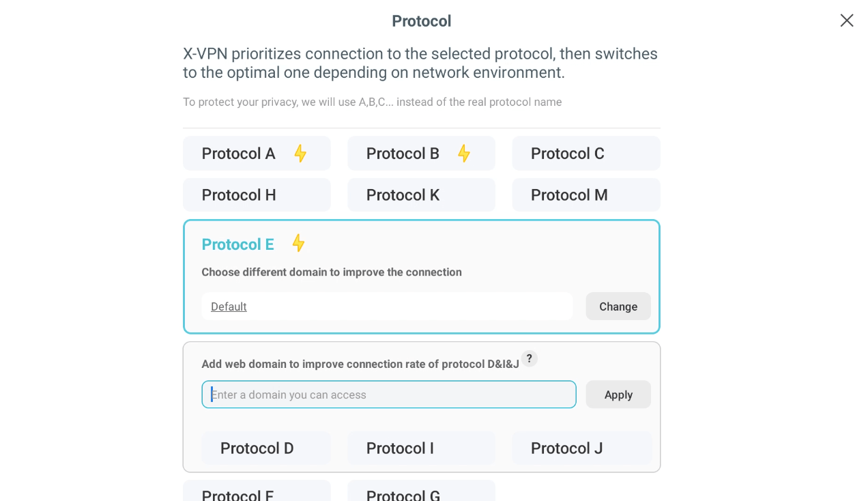
Task: Click the Apply button for web domain
Action: click(618, 395)
